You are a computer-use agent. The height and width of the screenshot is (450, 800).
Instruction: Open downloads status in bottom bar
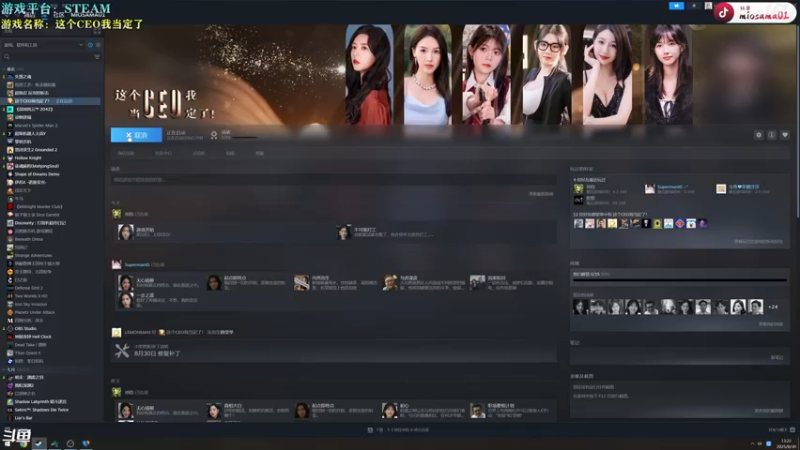coord(398,430)
